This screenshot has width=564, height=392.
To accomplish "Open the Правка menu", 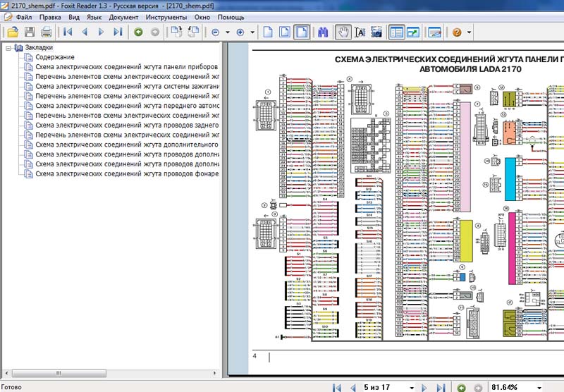I will tap(50, 17).
